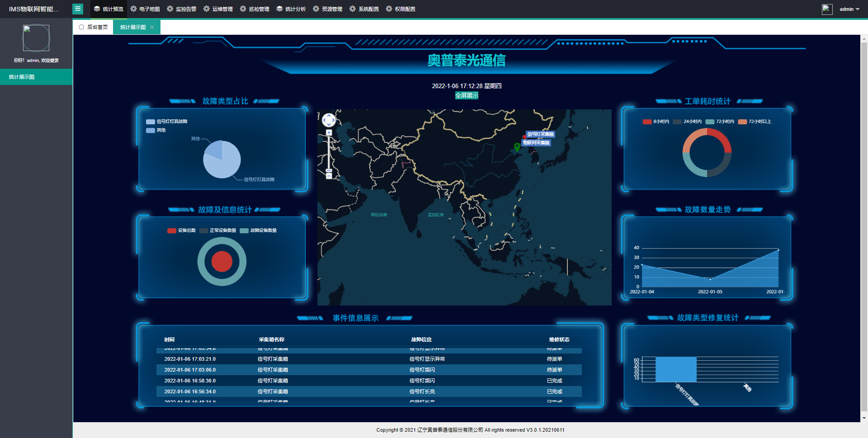Click the blue bar in repair statistics chart

[x=676, y=369]
